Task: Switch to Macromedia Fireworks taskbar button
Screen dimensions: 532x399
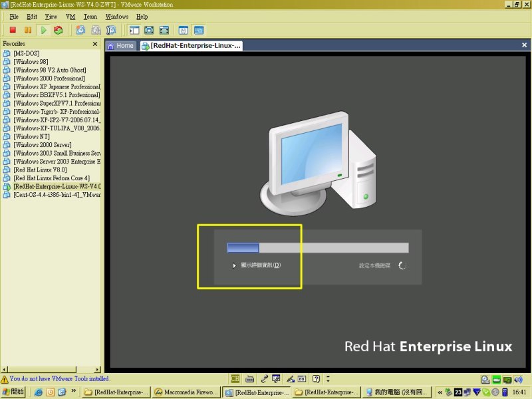Action: [x=186, y=392]
